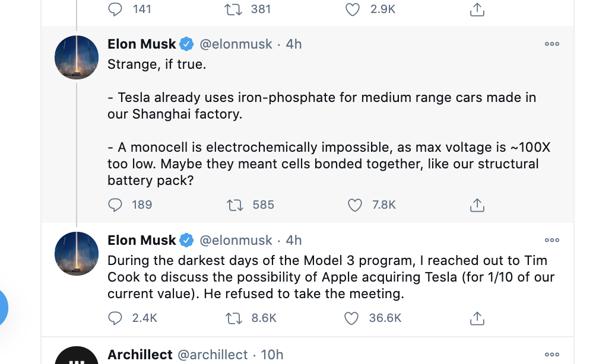Open reply thread with 141 replies

pos(115,9)
